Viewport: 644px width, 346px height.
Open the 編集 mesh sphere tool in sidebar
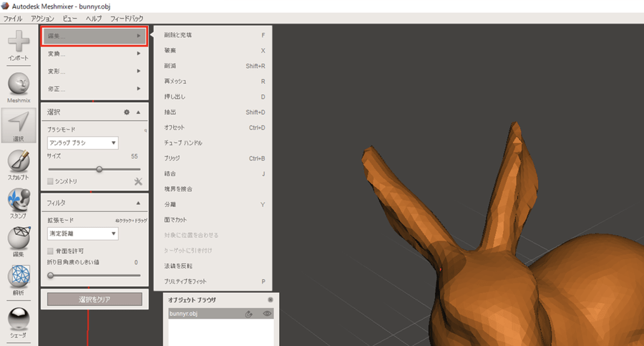click(x=19, y=238)
